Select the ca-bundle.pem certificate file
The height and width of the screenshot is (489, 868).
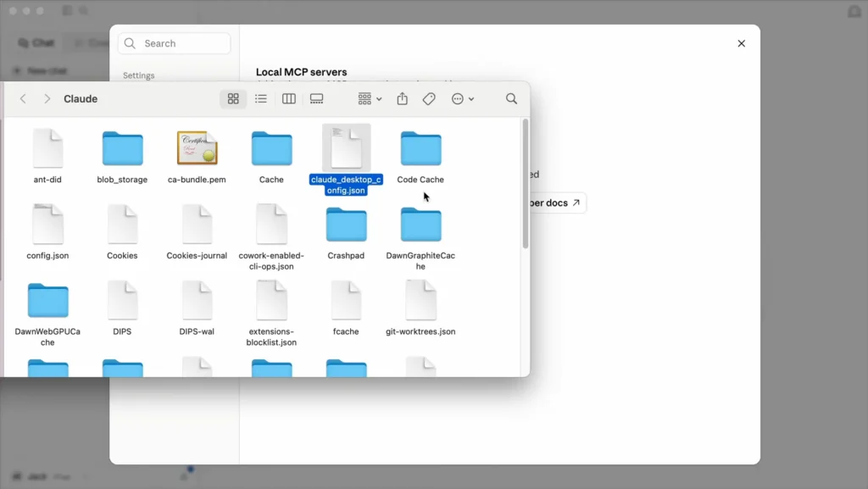[x=197, y=158]
